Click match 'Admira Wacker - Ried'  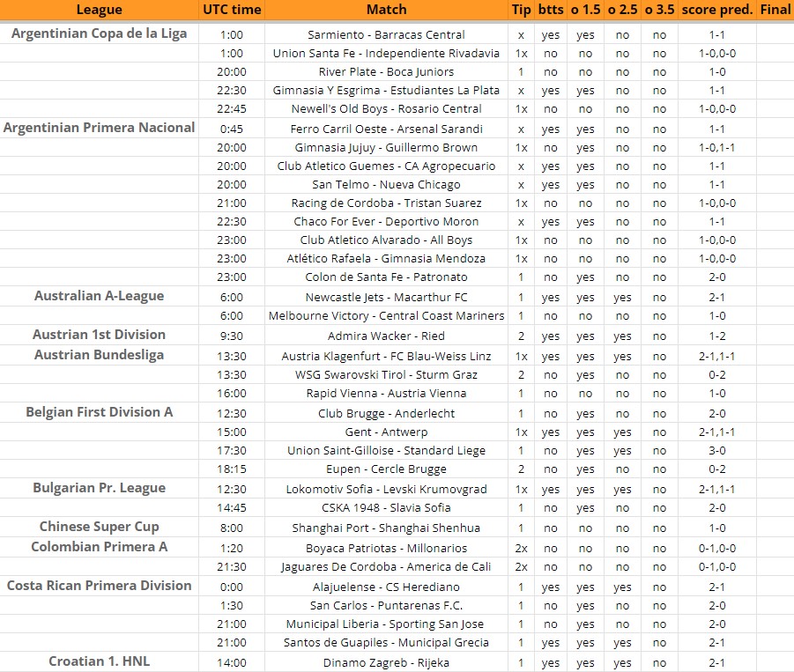pyautogui.click(x=386, y=336)
